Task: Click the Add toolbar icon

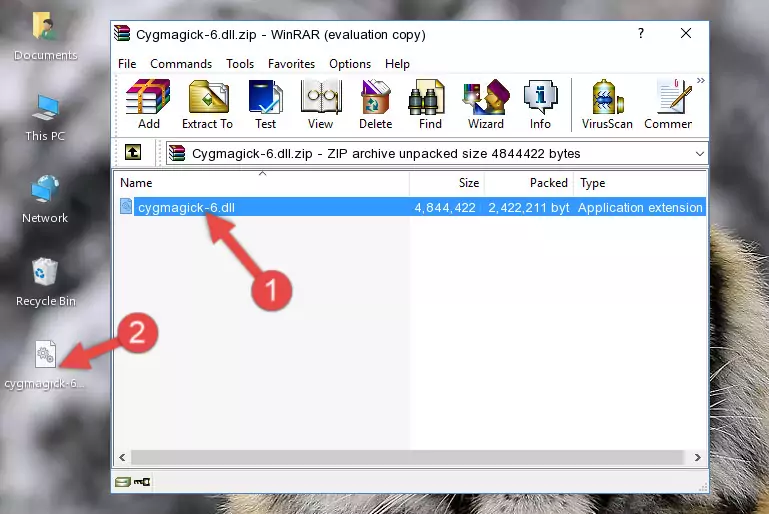Action: tap(148, 103)
